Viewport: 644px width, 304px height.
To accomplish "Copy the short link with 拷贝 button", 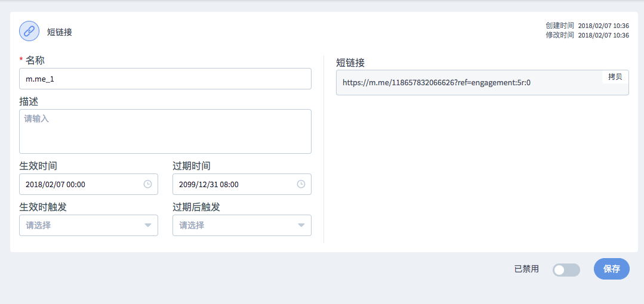I will click(x=615, y=77).
